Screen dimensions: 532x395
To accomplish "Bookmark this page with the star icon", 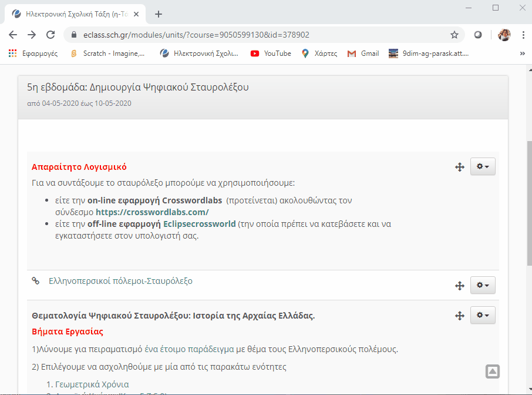I will 454,35.
